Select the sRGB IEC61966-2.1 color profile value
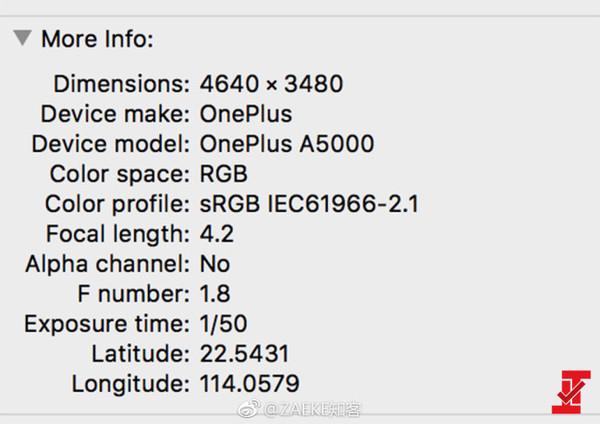Image resolution: width=600 pixels, height=424 pixels. 309,204
